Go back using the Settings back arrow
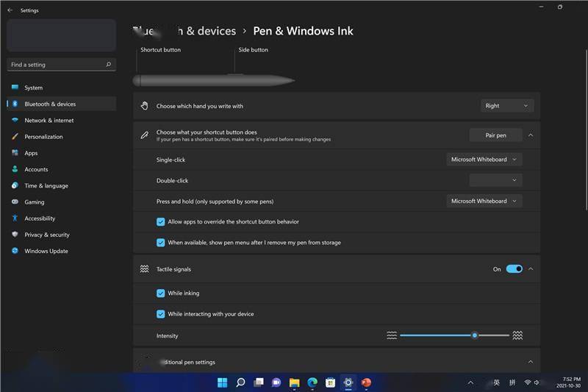This screenshot has height=392, width=588. (10, 10)
